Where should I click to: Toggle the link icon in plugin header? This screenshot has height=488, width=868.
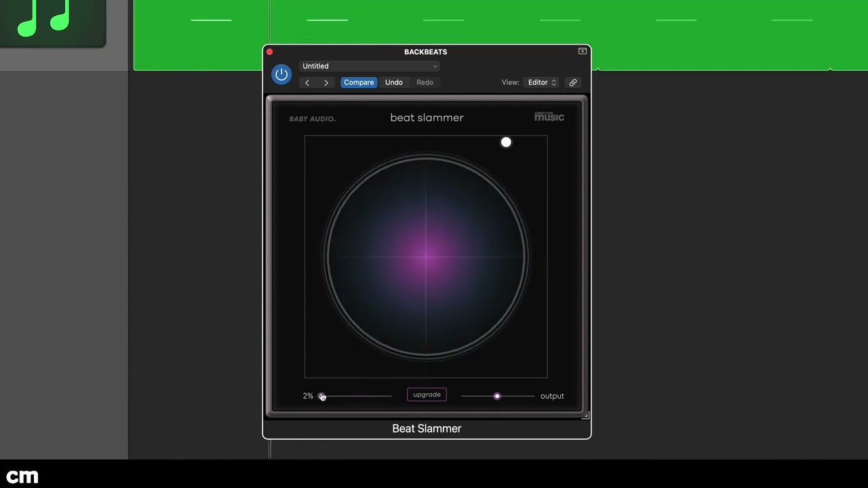point(573,83)
